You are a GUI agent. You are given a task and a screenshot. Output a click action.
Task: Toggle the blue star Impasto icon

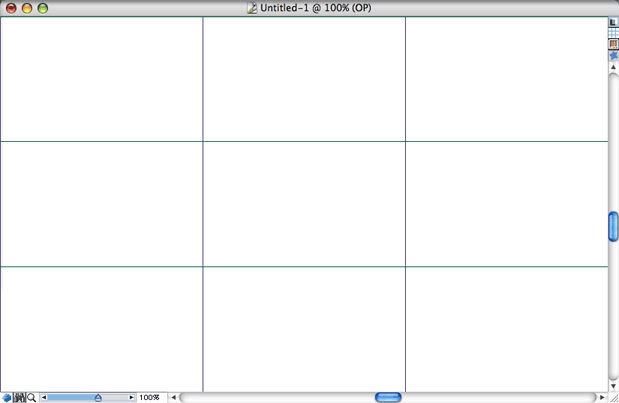613,56
